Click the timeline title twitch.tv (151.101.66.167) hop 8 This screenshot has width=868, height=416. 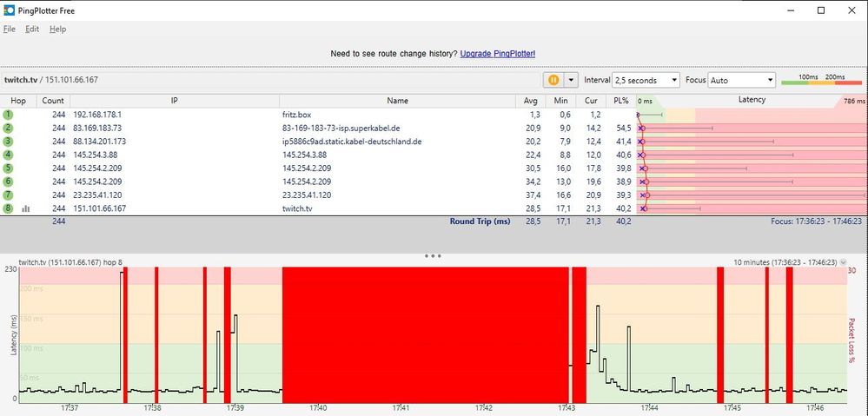point(71,262)
